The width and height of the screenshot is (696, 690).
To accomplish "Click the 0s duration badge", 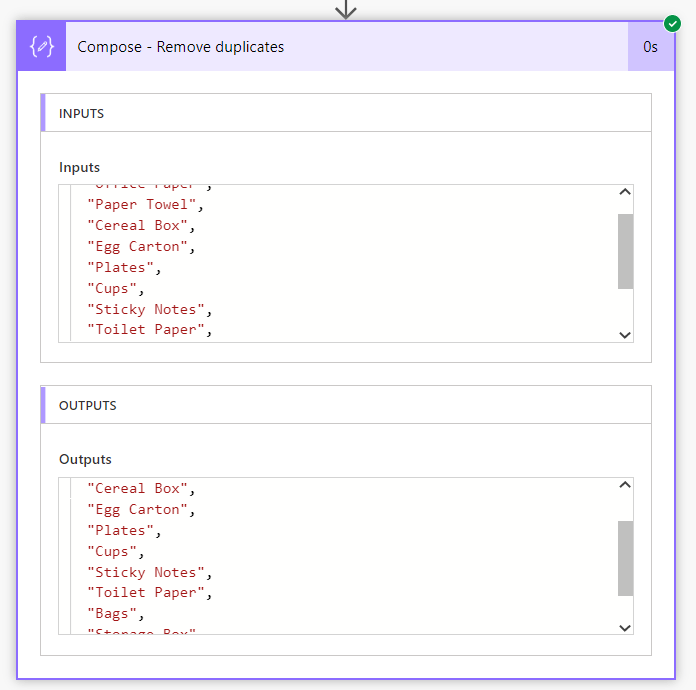I will click(650, 47).
